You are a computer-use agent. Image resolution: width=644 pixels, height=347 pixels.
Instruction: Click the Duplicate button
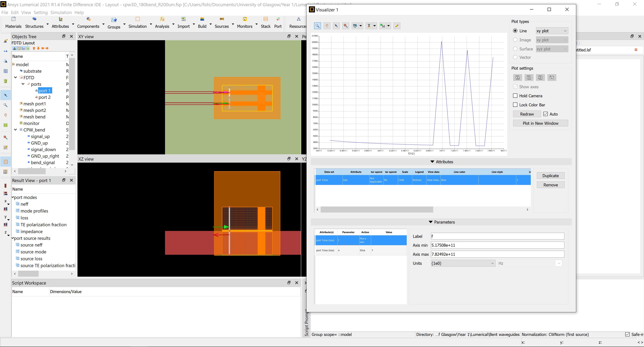550,176
